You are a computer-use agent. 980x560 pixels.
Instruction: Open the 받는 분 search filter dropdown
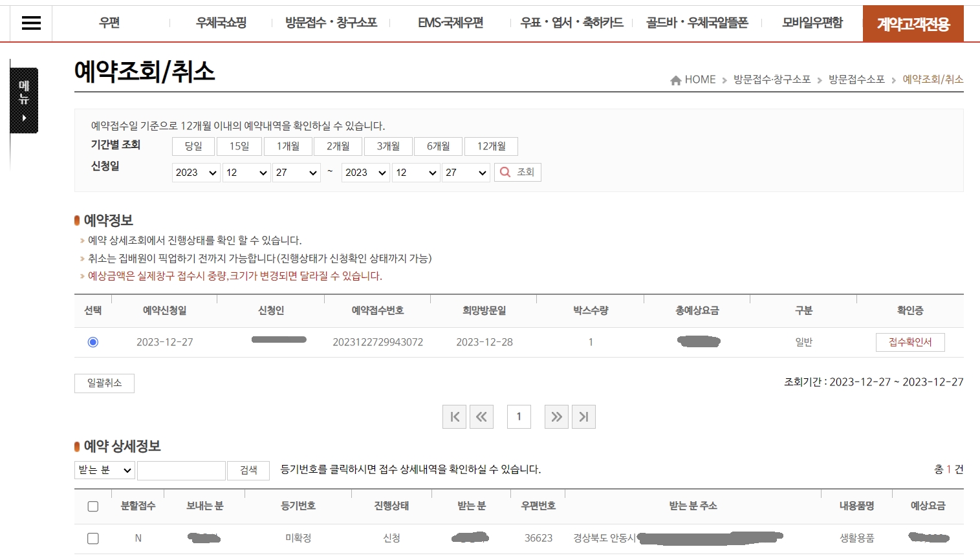[x=103, y=470]
